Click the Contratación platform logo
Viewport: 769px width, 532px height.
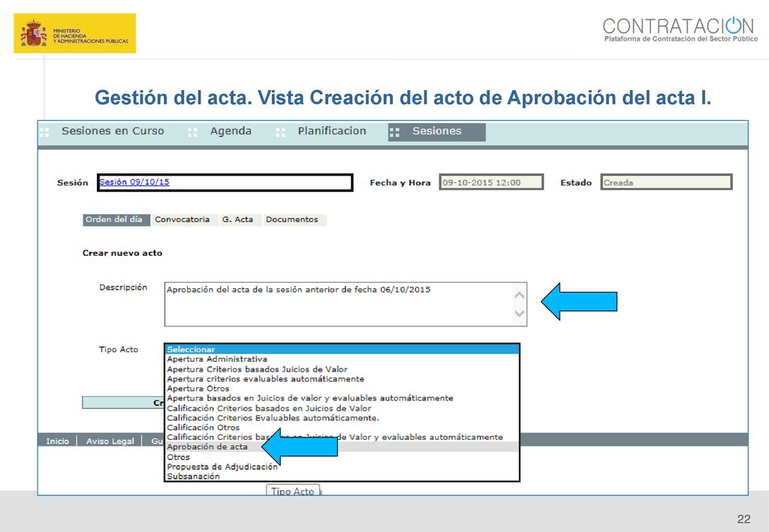680,29
